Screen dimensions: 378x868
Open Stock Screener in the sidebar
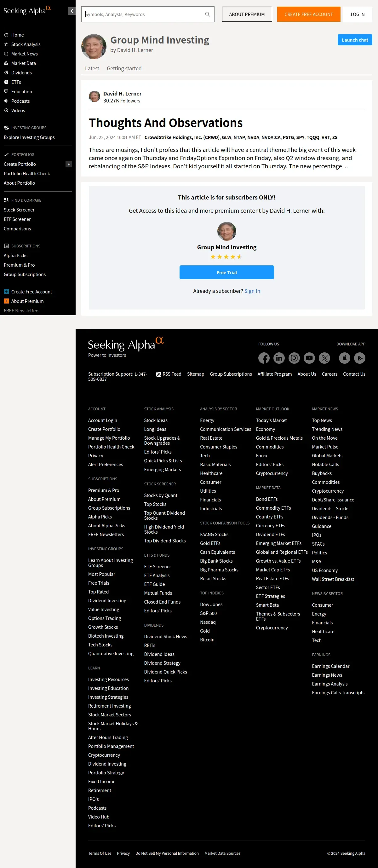point(19,210)
